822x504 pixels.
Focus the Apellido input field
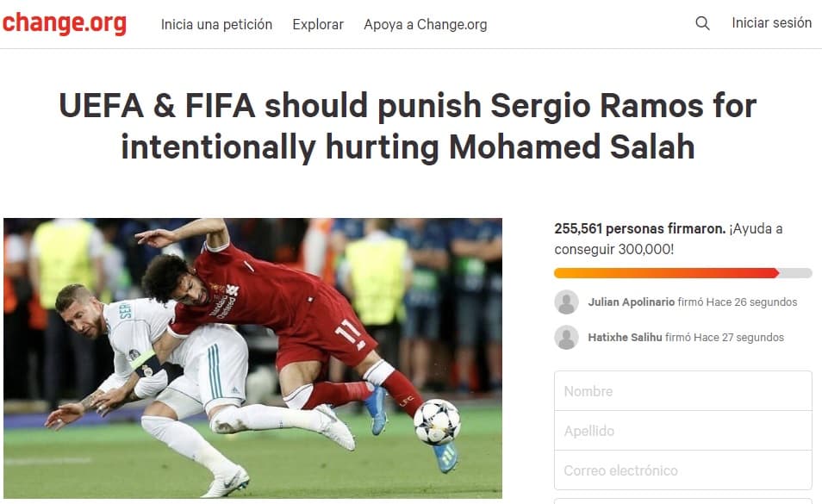pyautogui.click(x=683, y=431)
